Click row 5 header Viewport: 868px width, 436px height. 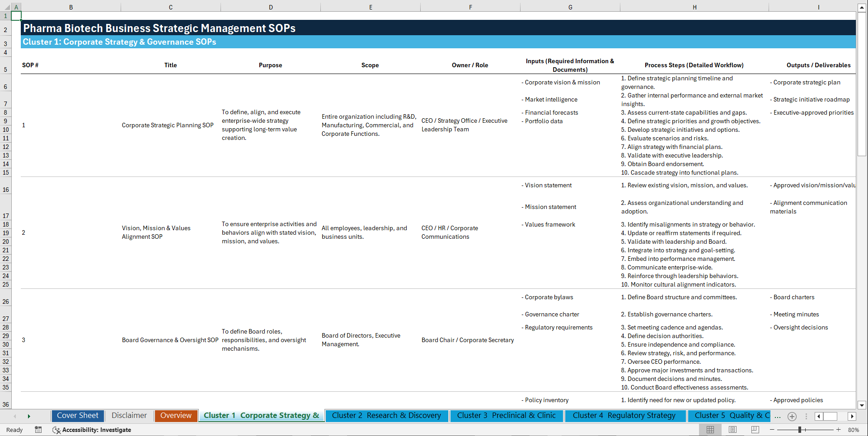[5, 69]
